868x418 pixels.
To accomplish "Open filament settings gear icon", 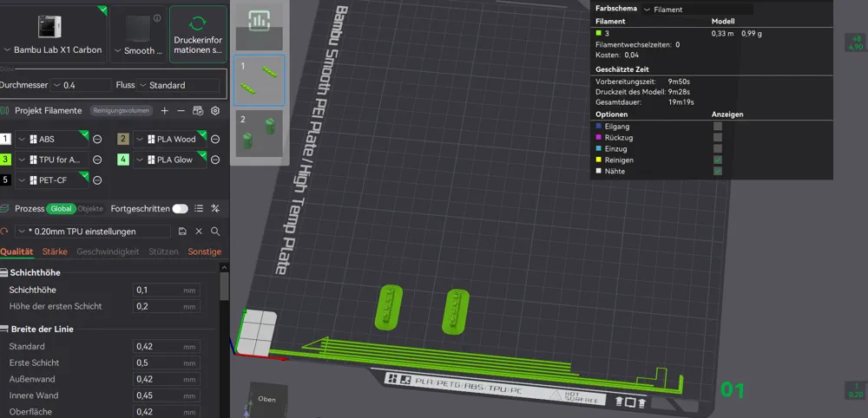I will [214, 111].
